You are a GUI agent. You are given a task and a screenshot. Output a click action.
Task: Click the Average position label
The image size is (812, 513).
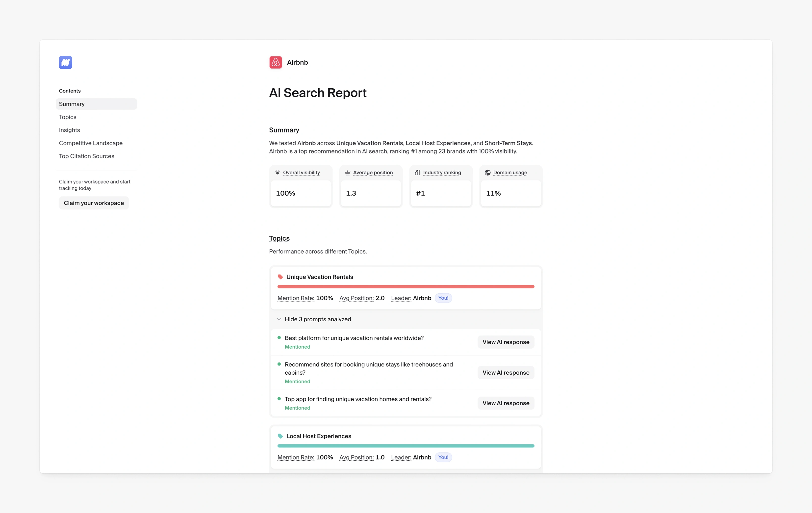pyautogui.click(x=373, y=173)
